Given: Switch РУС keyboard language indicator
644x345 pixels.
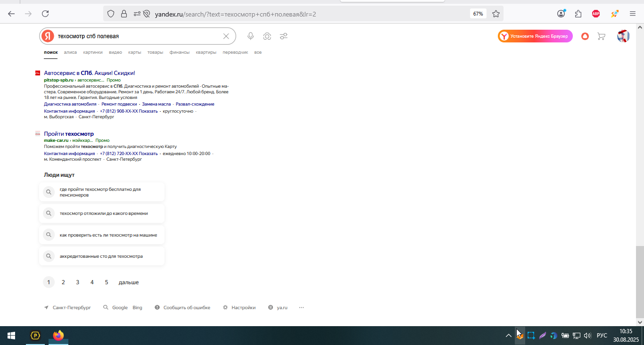Looking at the screenshot, I should click(x=602, y=336).
